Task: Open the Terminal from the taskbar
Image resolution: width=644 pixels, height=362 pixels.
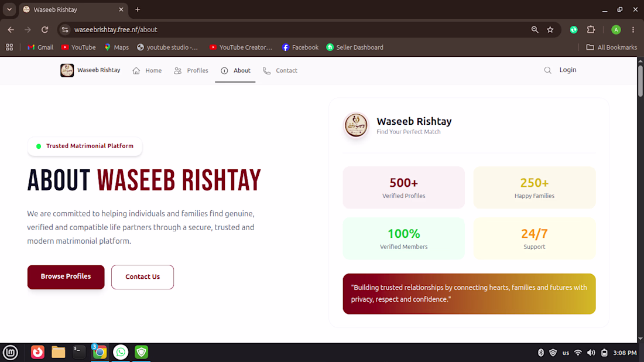Action: pos(79,352)
